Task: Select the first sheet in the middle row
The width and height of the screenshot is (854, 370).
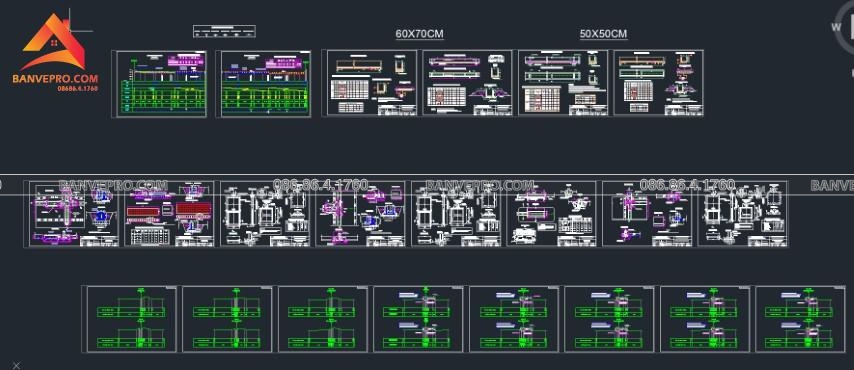Action: [74, 214]
